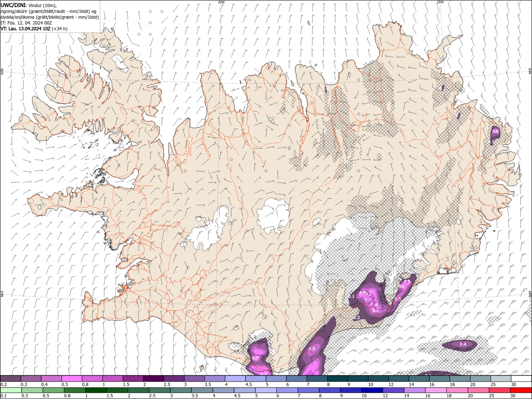Select the violet 12 swatch in lower legend row
This screenshot has width=532, height=399.
pos(393,390)
